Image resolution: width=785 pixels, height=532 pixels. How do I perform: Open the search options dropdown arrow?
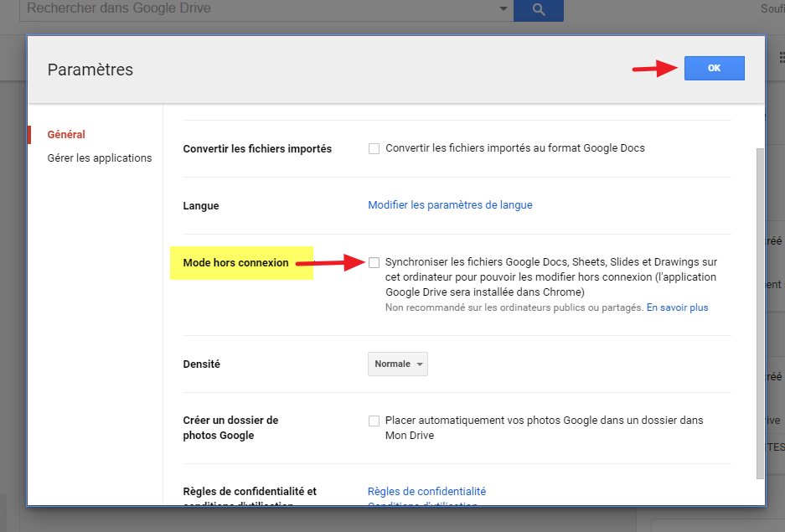(504, 8)
